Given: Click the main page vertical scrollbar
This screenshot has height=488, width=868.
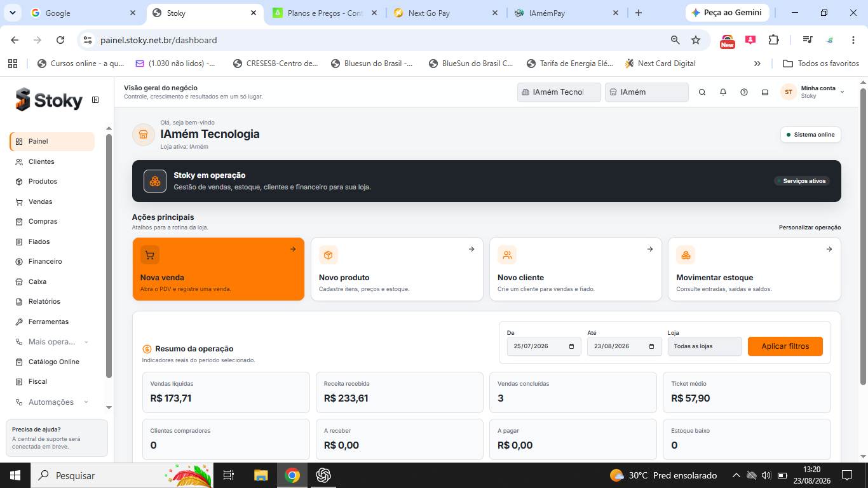Looking at the screenshot, I should (x=863, y=236).
